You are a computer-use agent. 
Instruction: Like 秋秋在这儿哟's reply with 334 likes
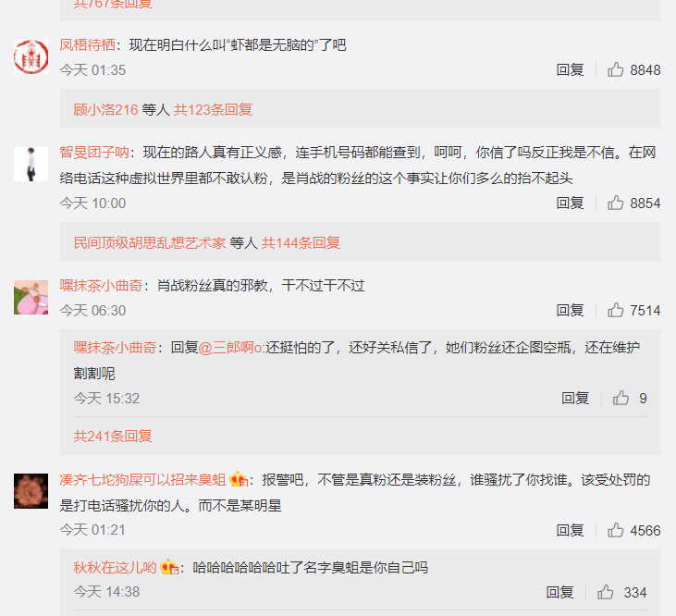(x=606, y=592)
